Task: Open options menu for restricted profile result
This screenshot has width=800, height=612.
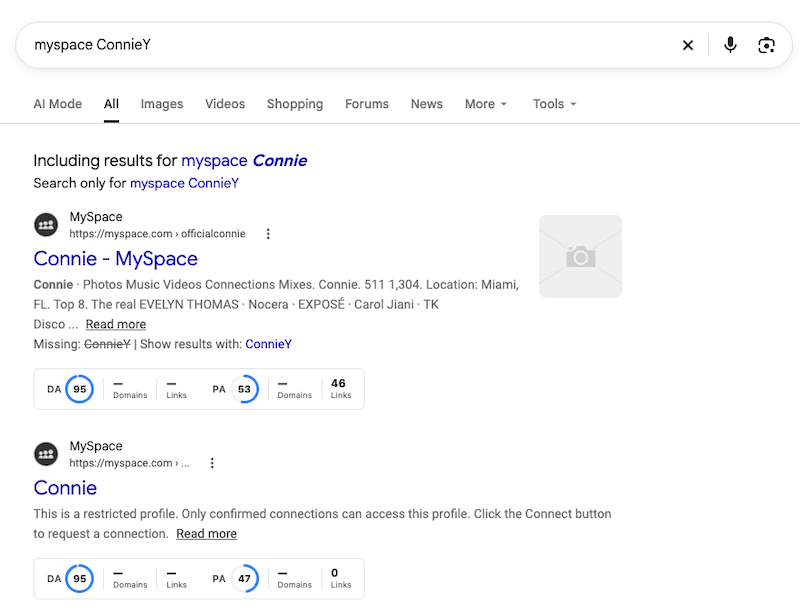Action: pos(212,463)
